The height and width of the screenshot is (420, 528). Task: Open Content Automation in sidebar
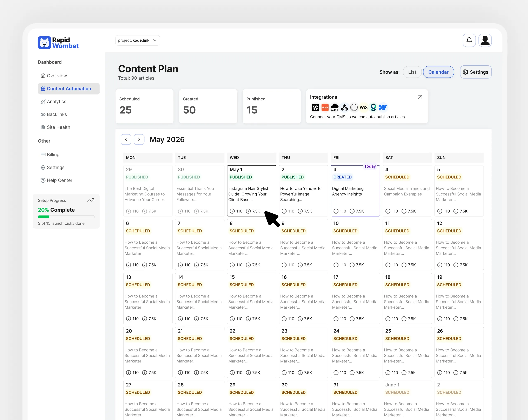tap(68, 88)
